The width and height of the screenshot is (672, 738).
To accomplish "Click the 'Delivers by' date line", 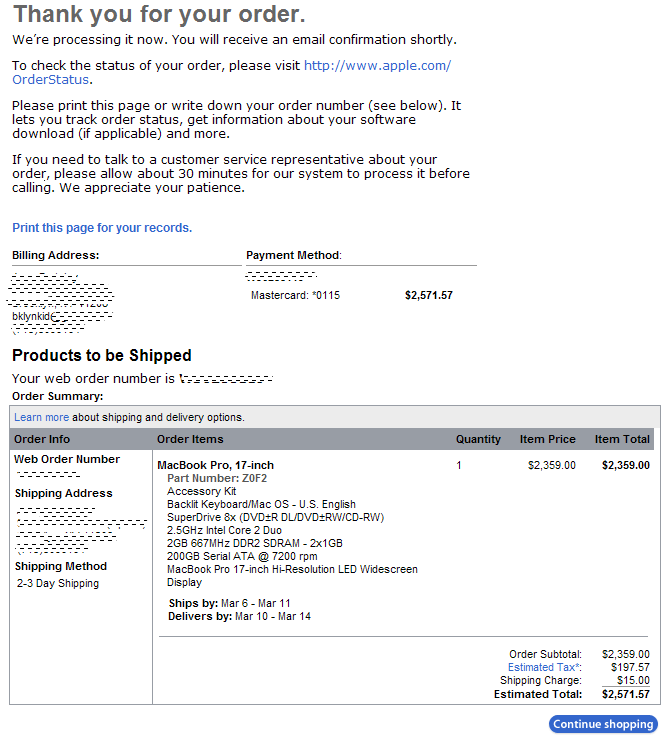I will pos(239,617).
